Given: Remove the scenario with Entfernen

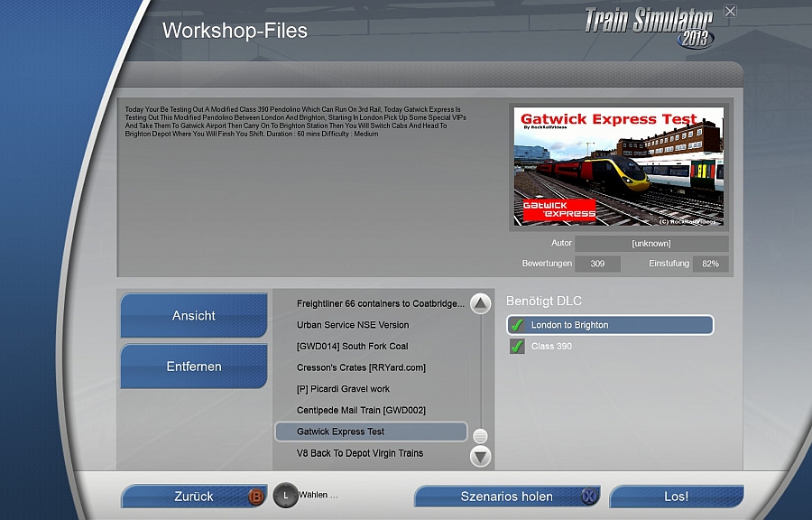Looking at the screenshot, I should pyautogui.click(x=194, y=367).
